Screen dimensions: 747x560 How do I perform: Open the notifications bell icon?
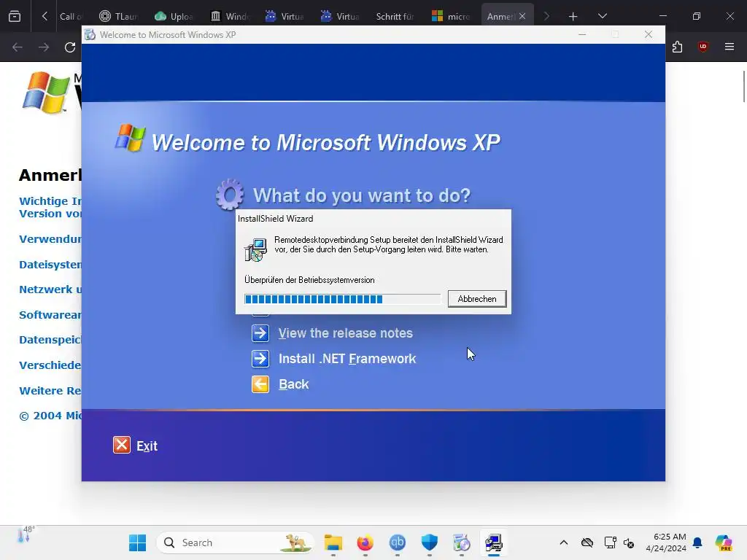click(x=697, y=542)
